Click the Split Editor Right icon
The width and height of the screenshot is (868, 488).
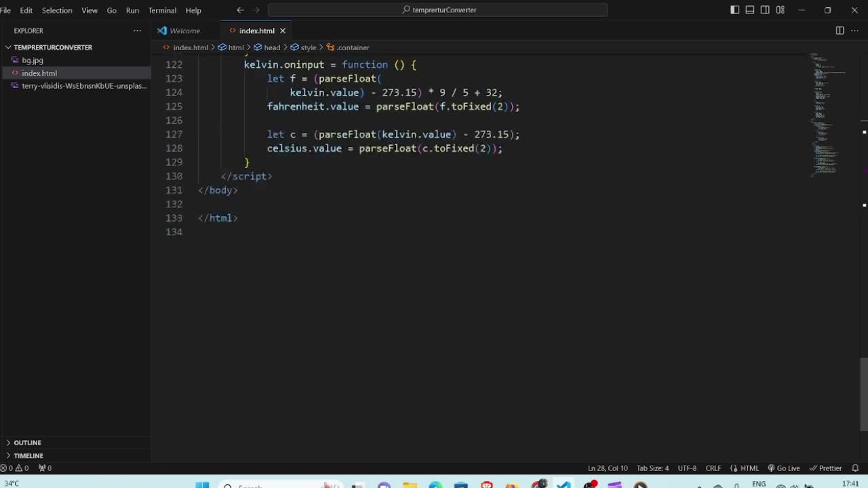pos(840,30)
